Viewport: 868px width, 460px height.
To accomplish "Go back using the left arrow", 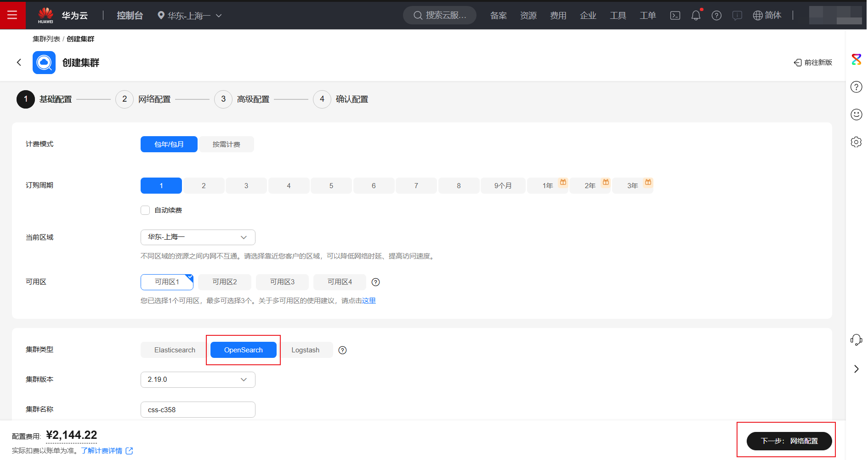I will (x=19, y=62).
